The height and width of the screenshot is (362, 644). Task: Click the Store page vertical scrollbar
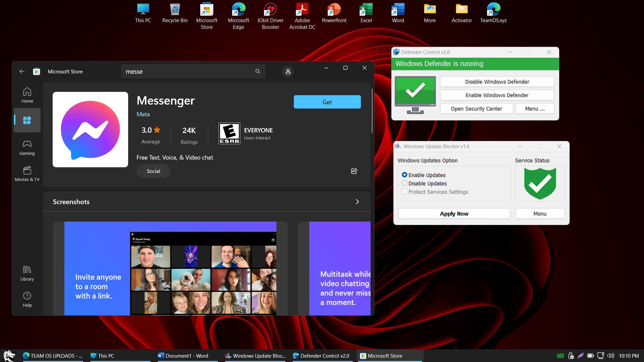click(372, 111)
